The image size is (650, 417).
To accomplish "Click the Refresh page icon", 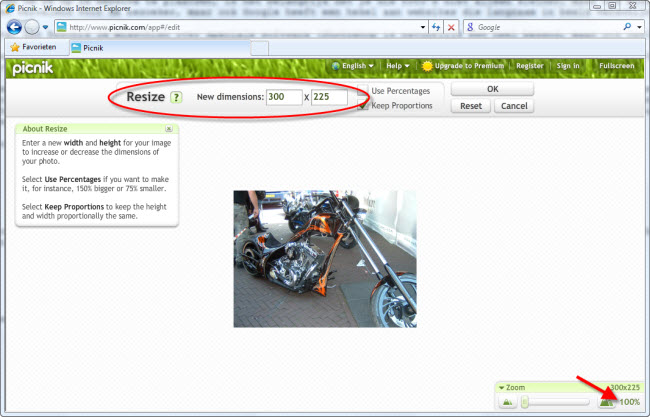I will 436,27.
